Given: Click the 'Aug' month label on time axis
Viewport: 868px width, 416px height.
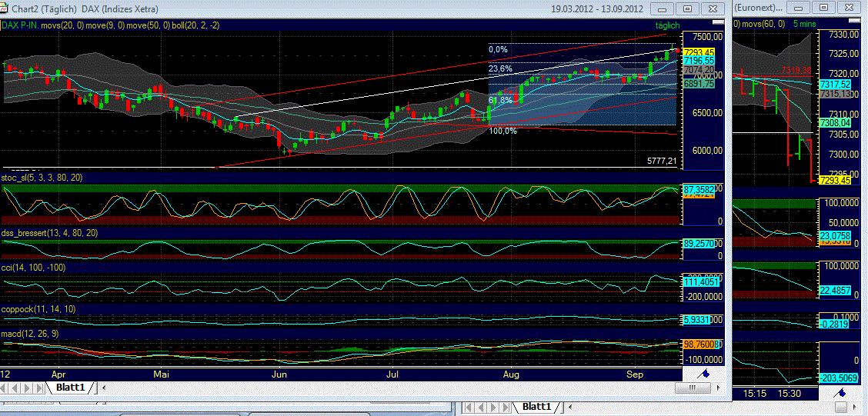Looking at the screenshot, I should pyautogui.click(x=512, y=374).
